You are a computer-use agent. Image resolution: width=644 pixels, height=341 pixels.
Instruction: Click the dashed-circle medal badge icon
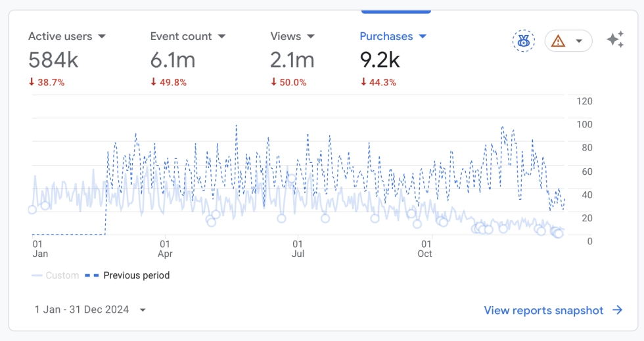(523, 41)
